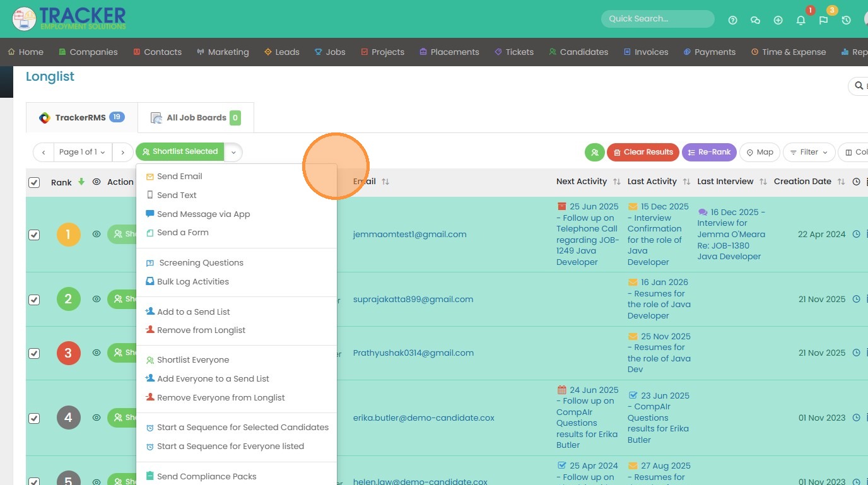Click the green people icon beside Clear Results
This screenshot has height=485, width=868.
(x=594, y=152)
